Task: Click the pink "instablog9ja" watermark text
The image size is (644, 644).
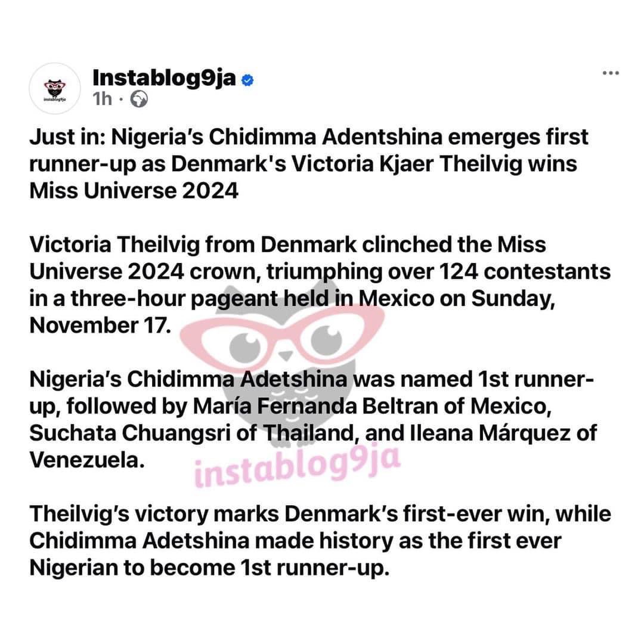Action: coord(297,468)
